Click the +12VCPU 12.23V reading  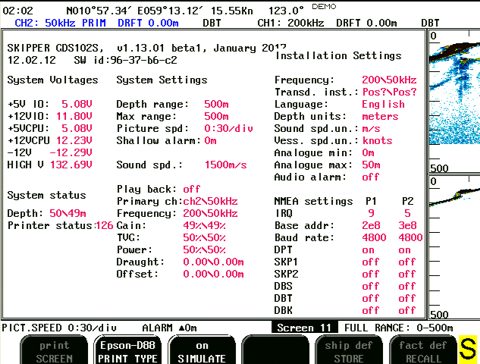point(74,140)
